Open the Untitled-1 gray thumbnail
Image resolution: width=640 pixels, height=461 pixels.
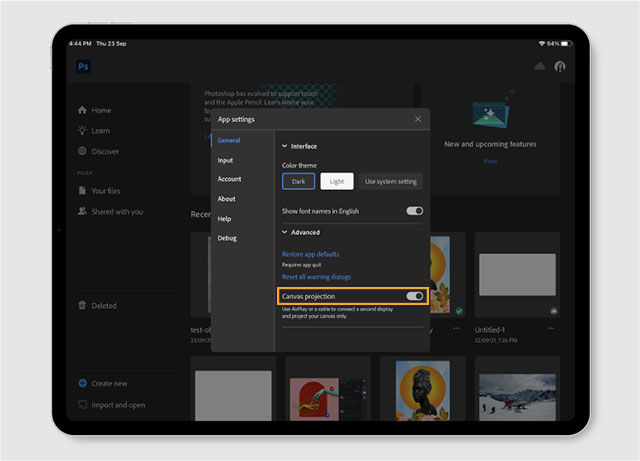click(517, 274)
